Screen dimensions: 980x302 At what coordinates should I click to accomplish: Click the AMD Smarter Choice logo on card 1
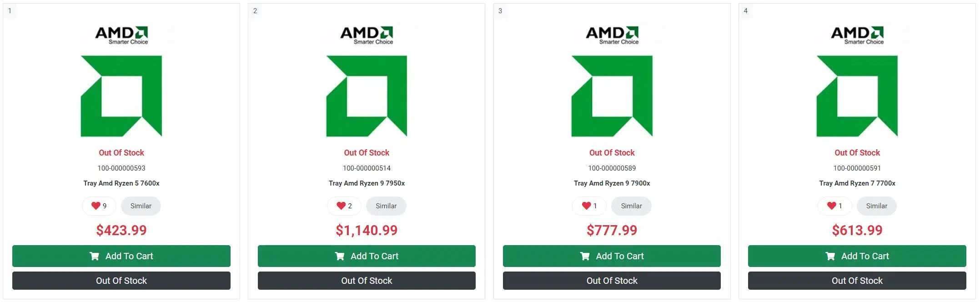click(x=121, y=35)
